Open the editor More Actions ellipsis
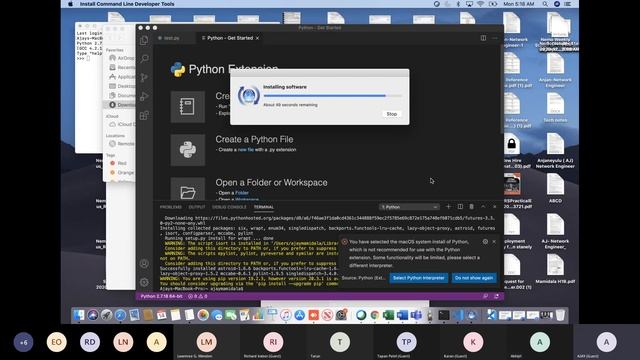This screenshot has width=640, height=360. click(495, 38)
